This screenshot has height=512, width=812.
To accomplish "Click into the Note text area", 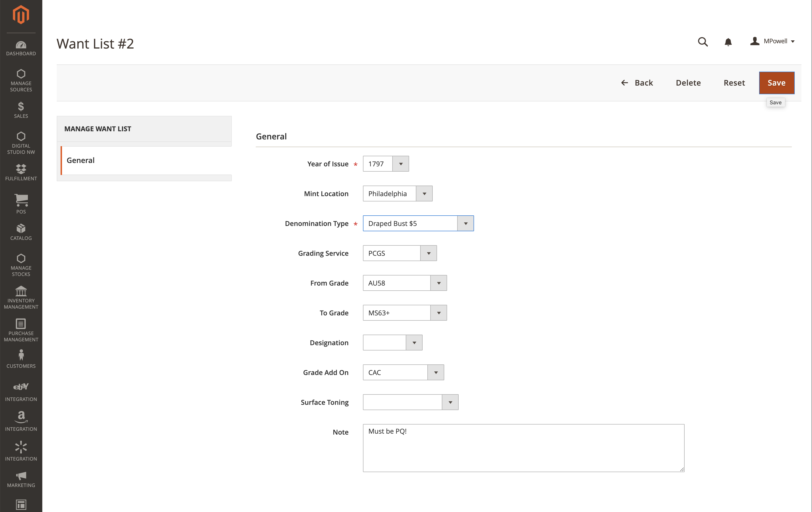I will (x=523, y=448).
